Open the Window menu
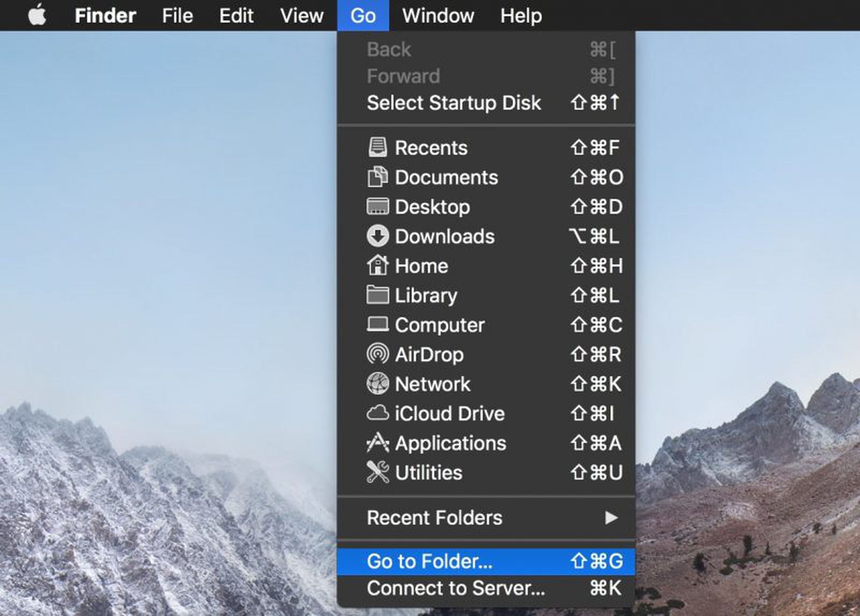Screen dimensions: 860x616 pos(438,16)
